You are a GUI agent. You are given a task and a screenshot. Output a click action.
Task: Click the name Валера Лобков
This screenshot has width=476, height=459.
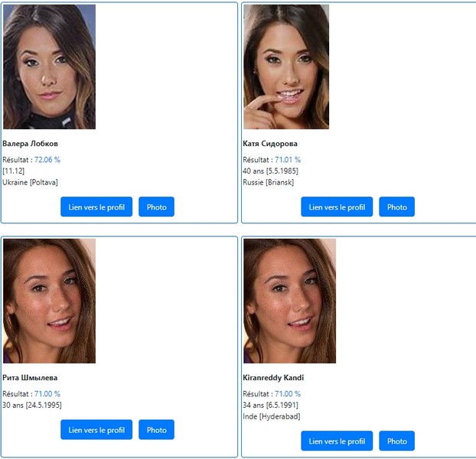30,144
